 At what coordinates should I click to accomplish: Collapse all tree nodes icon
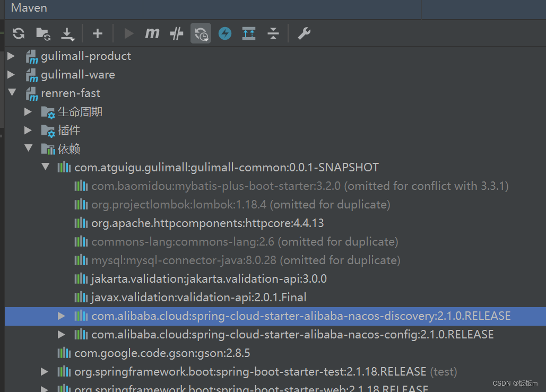273,33
